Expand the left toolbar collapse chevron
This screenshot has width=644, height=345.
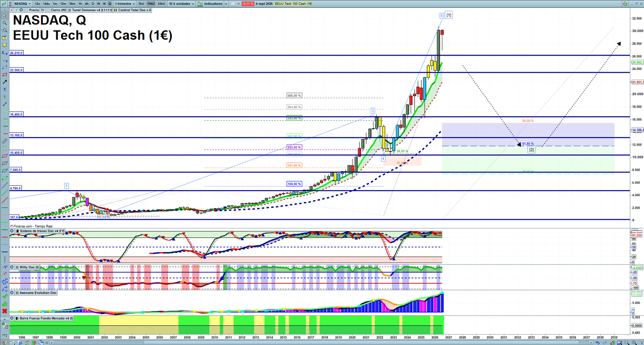tap(4, 10)
